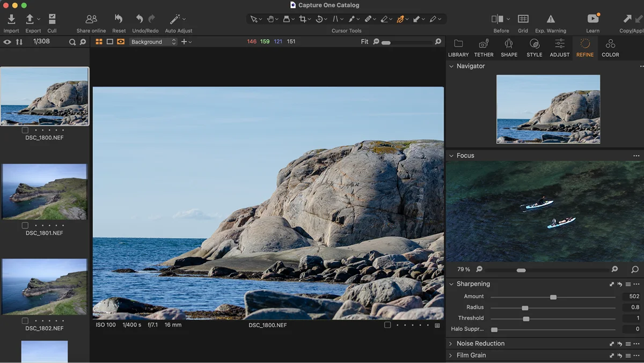Expand the Noise Reduction panel
Screen dimensions: 644x363
(451, 344)
